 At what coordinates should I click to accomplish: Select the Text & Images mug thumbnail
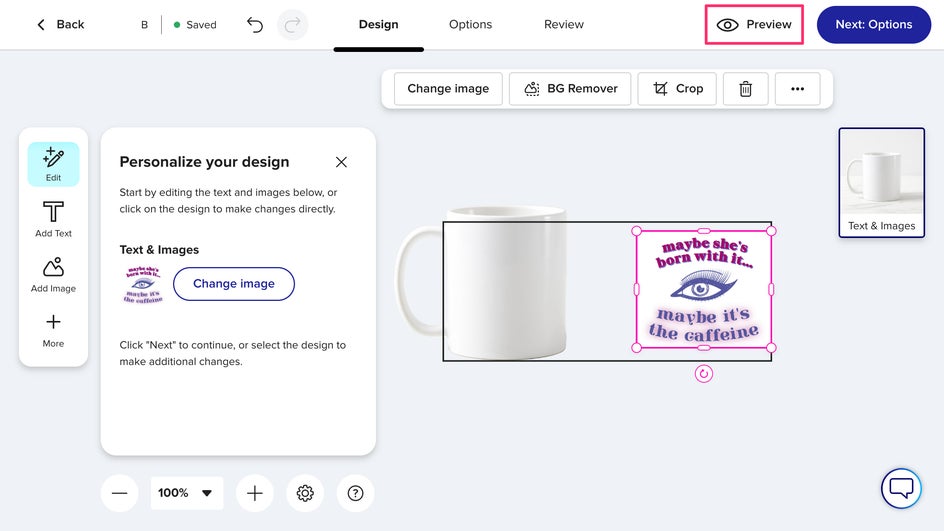coord(881,182)
